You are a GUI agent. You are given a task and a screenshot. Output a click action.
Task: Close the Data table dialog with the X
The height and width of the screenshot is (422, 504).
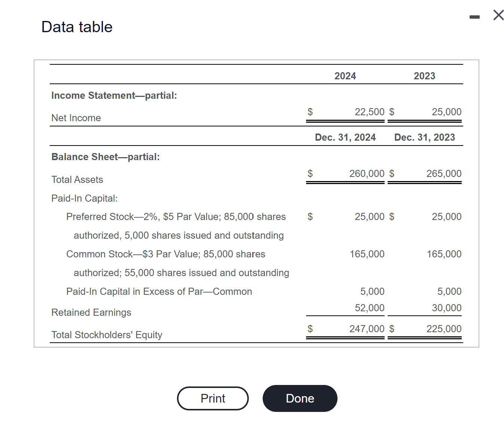pyautogui.click(x=498, y=15)
